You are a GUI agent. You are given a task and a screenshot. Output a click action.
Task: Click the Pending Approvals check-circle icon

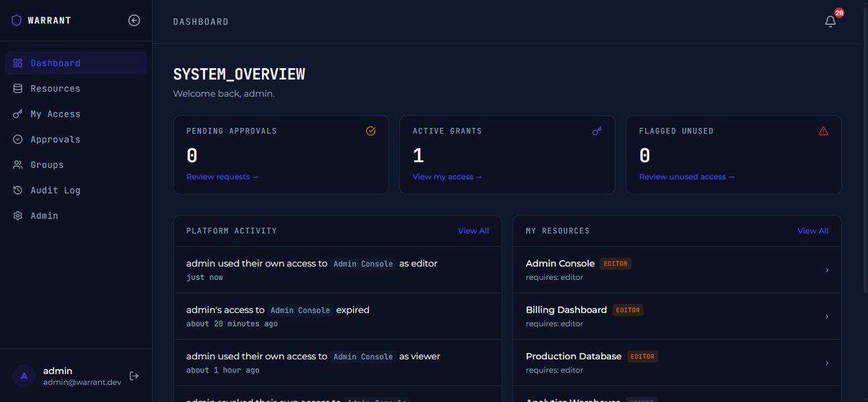click(370, 131)
